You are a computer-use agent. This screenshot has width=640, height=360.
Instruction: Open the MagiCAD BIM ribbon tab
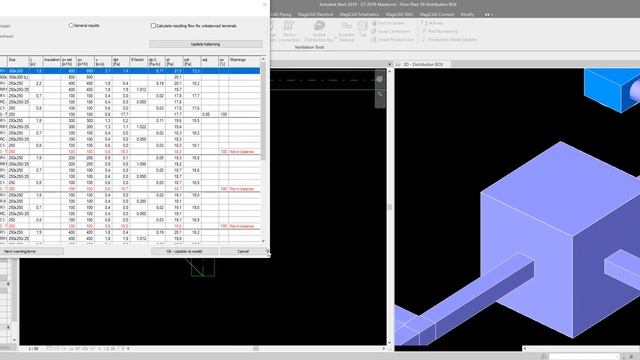(399, 14)
